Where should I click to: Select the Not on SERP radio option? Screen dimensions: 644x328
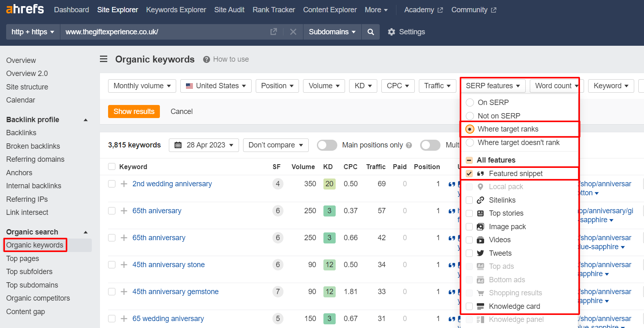(x=470, y=116)
